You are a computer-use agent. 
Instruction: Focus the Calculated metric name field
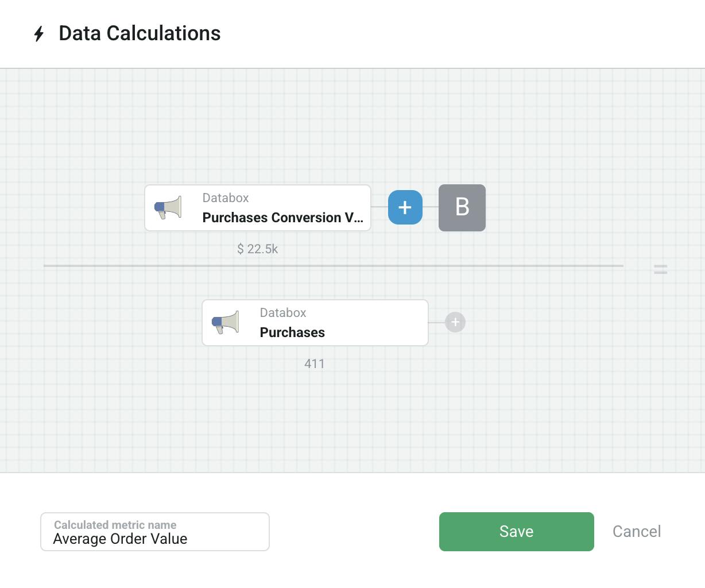coord(155,532)
